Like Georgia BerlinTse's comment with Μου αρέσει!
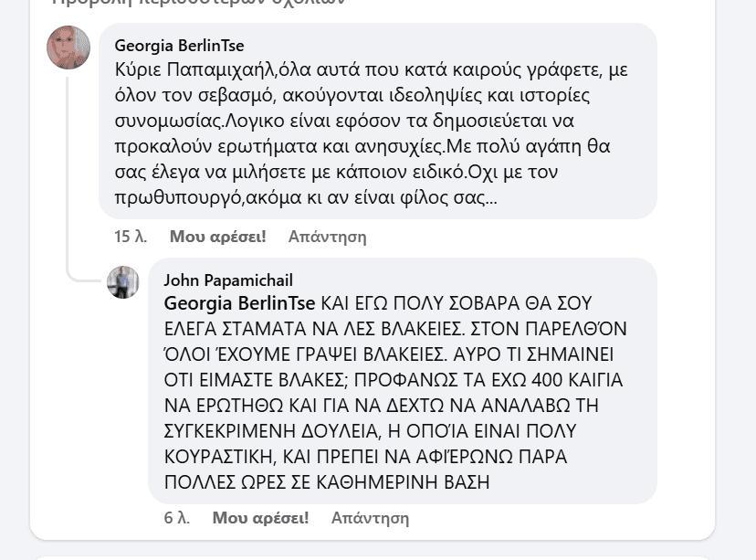756x560 pixels. point(217,237)
